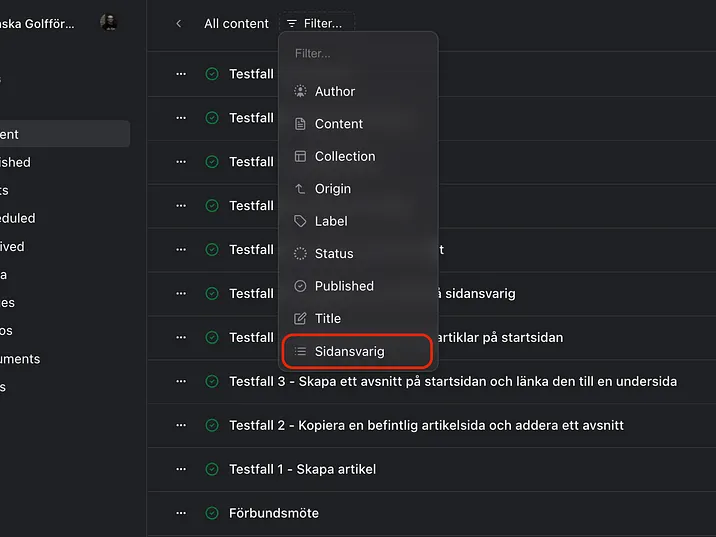Click the Title edit icon
This screenshot has width=716, height=537.
click(x=300, y=318)
